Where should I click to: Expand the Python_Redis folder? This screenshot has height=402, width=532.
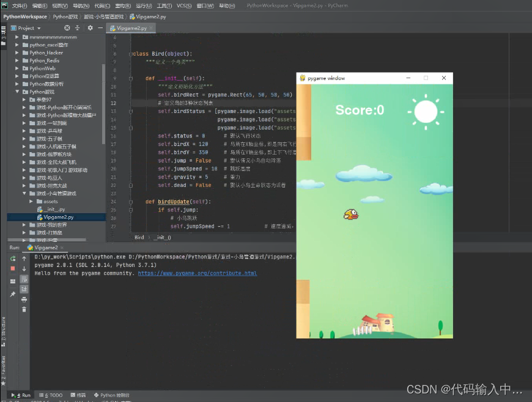(17, 60)
